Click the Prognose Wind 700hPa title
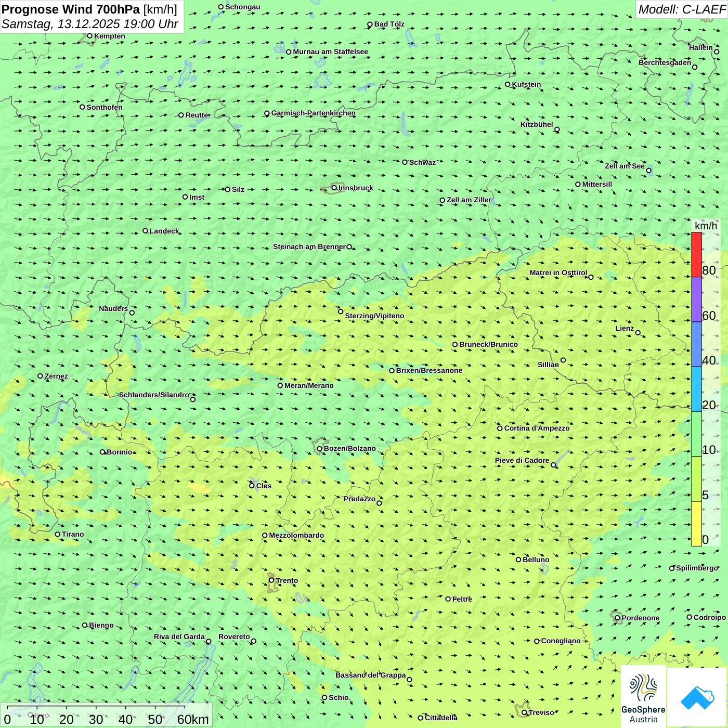Viewport: 728px width, 728px height. click(x=71, y=9)
